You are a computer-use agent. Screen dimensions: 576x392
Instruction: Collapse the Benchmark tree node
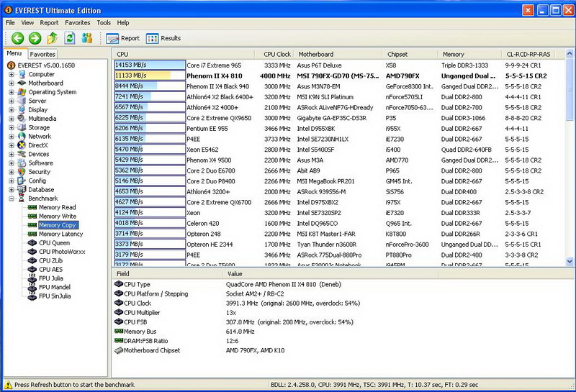pyautogui.click(x=12, y=199)
